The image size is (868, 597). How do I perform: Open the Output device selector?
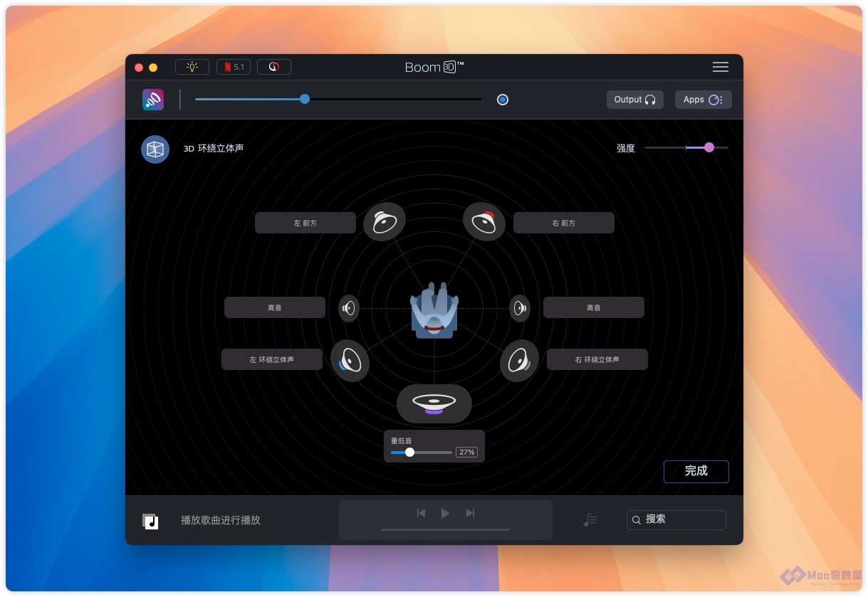click(635, 100)
